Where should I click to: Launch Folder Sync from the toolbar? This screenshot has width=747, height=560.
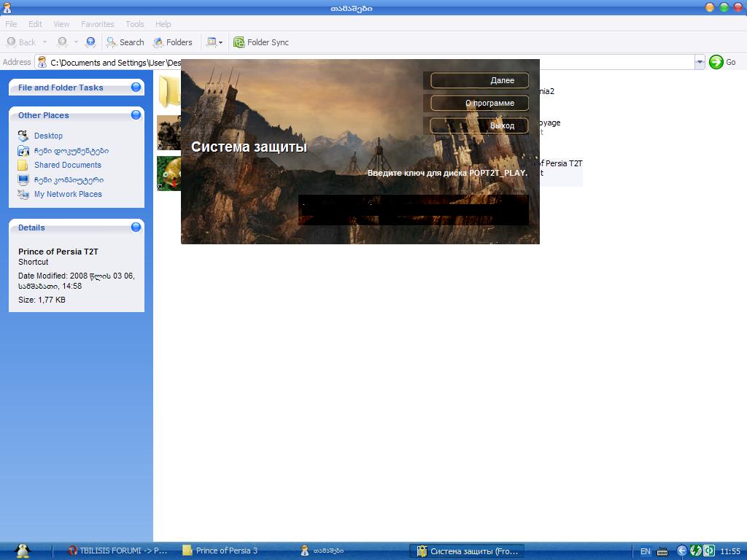260,42
